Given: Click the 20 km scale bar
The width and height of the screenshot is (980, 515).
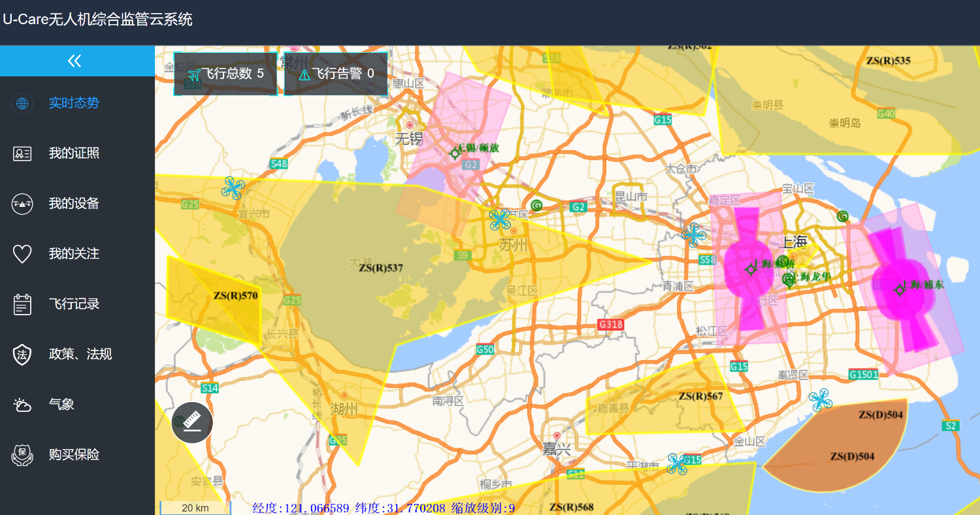Looking at the screenshot, I should (x=195, y=508).
